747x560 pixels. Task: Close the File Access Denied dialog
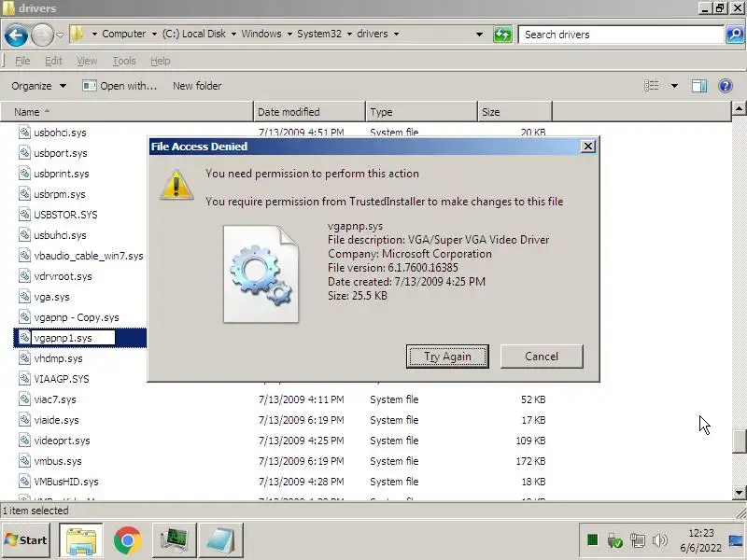coord(588,147)
